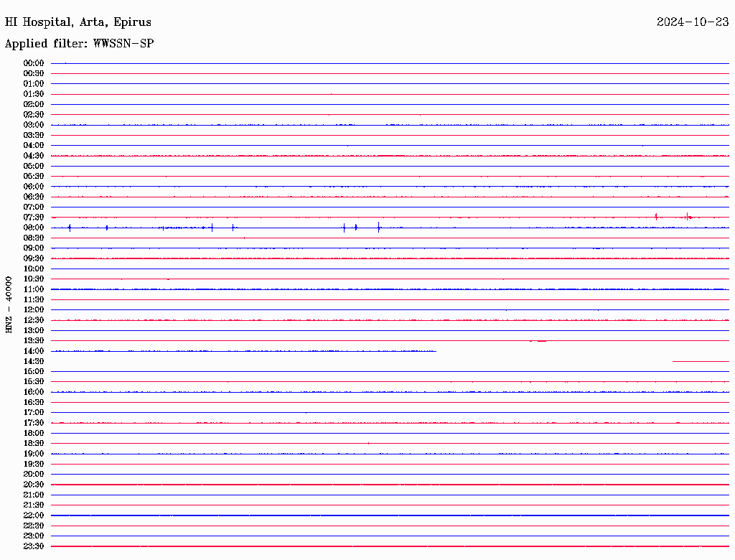Select the 10:00 time label
Image resolution: width=735 pixels, height=560 pixels.
point(34,269)
